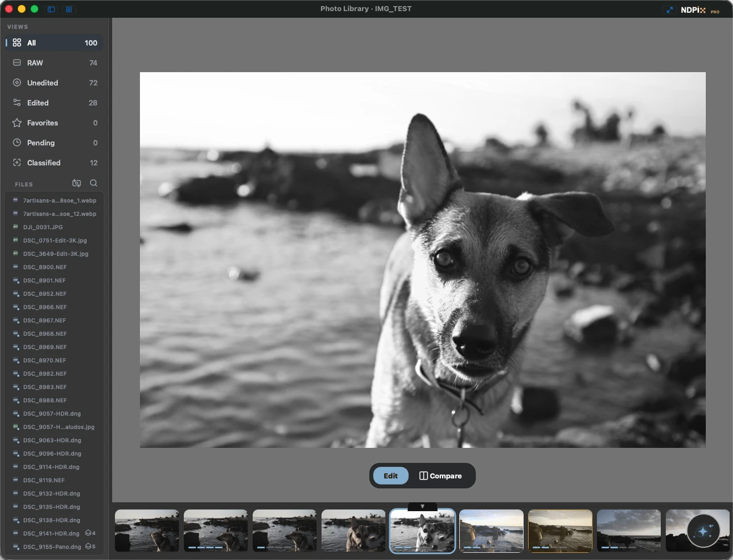Select file 7artisans-a...8soe_1.webp

pos(54,200)
